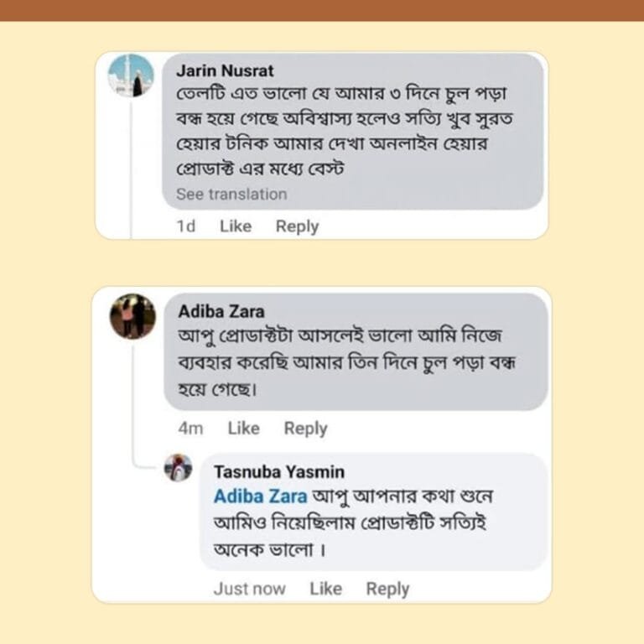Open Jarin Nusrat's profile picture
The image size is (644, 644).
[132, 75]
